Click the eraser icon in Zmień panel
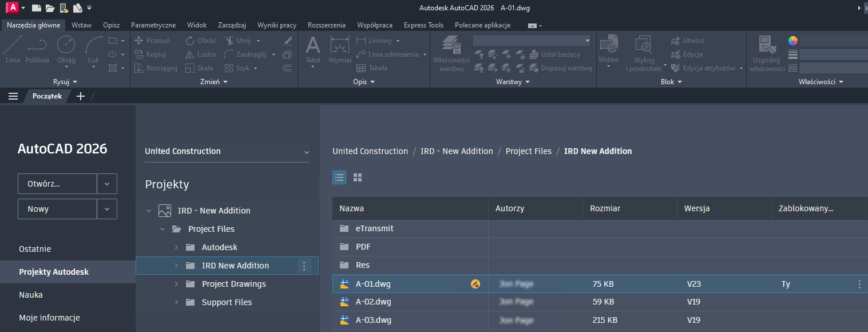Image resolution: width=868 pixels, height=332 pixels. pyautogui.click(x=287, y=41)
